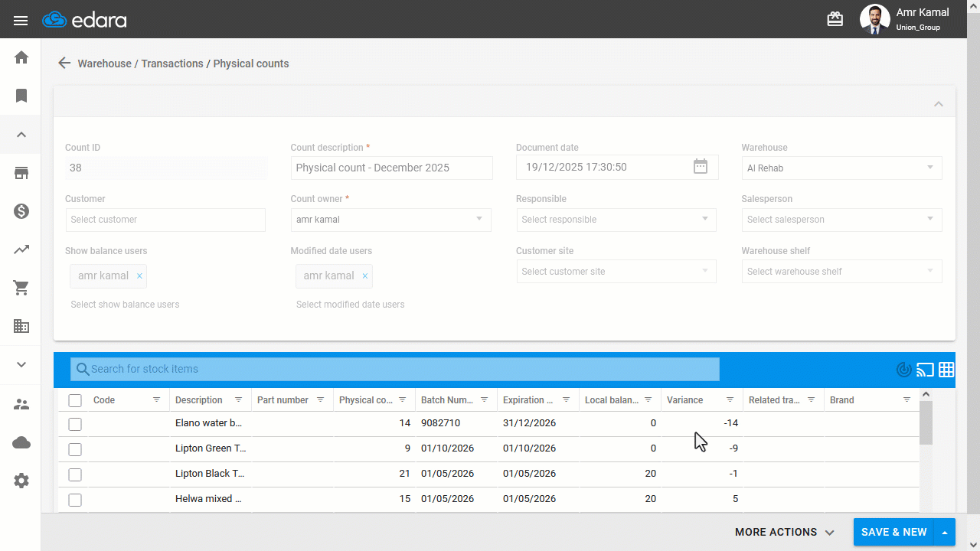Click the Search for stock items field
The height and width of the screenshot is (551, 980).
coord(395,369)
